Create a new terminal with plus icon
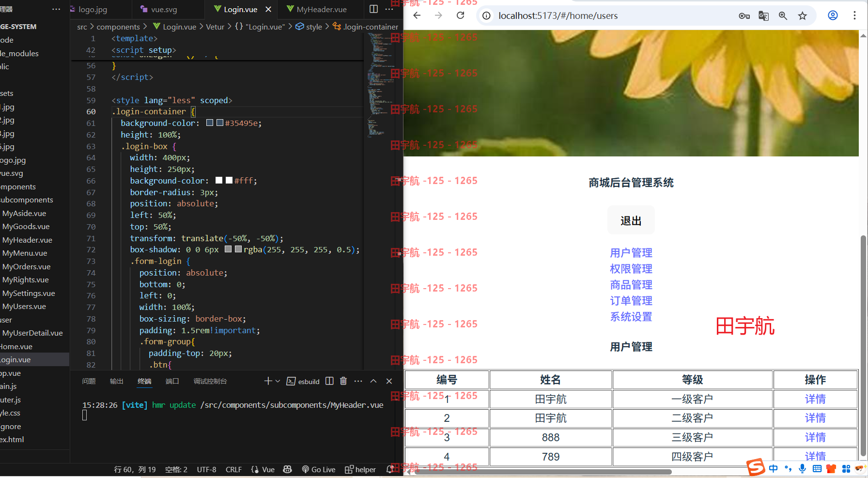Screen dimensions: 868x478 click(x=268, y=381)
